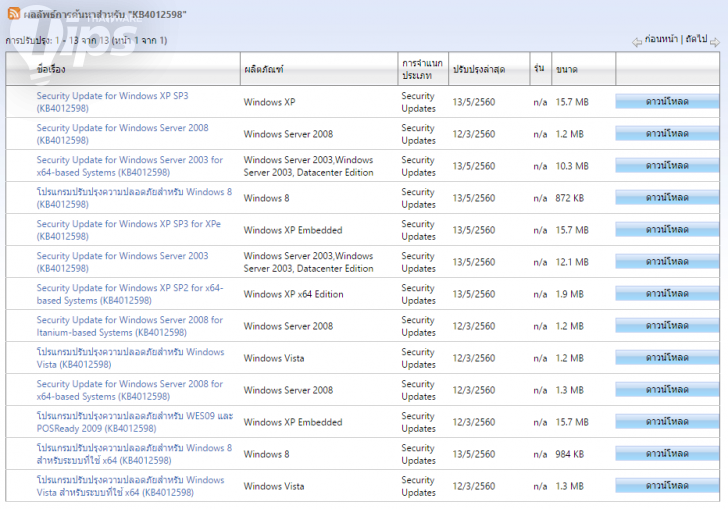Sort by การจำแนกประเภท column header

point(422,69)
